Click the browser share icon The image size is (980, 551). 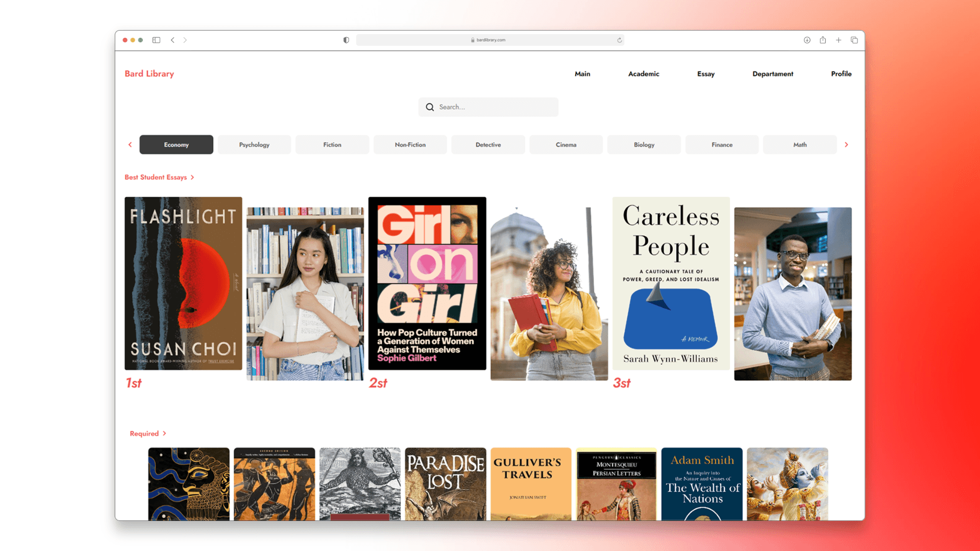[x=823, y=40]
